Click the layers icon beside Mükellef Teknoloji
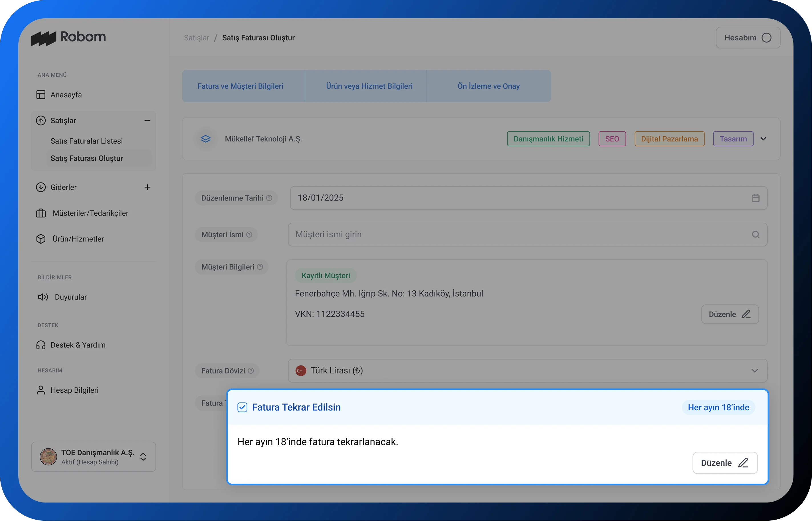The width and height of the screenshot is (812, 521). [205, 139]
